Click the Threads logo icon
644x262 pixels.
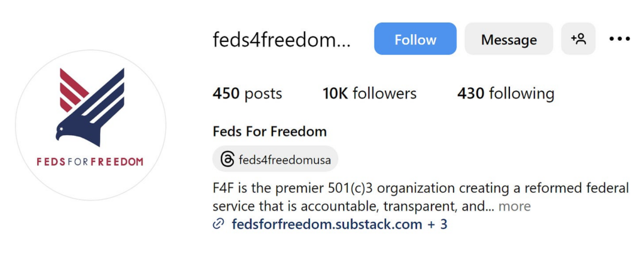coord(227,160)
